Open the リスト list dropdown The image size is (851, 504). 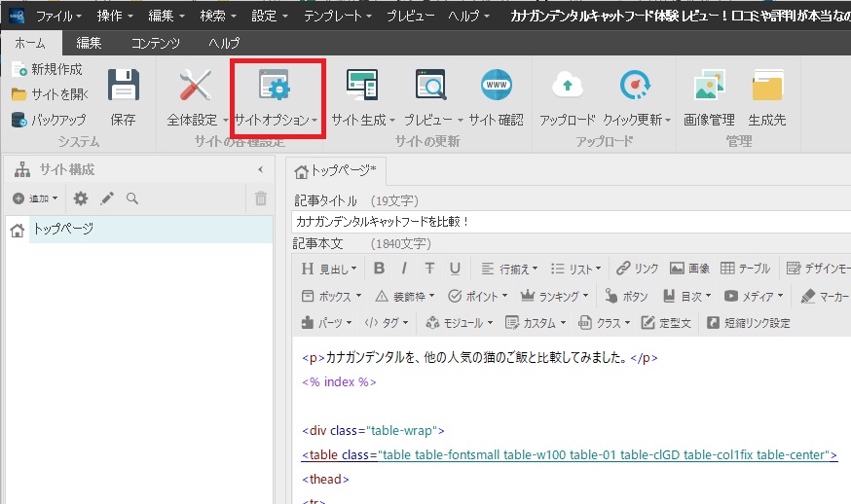point(575,268)
